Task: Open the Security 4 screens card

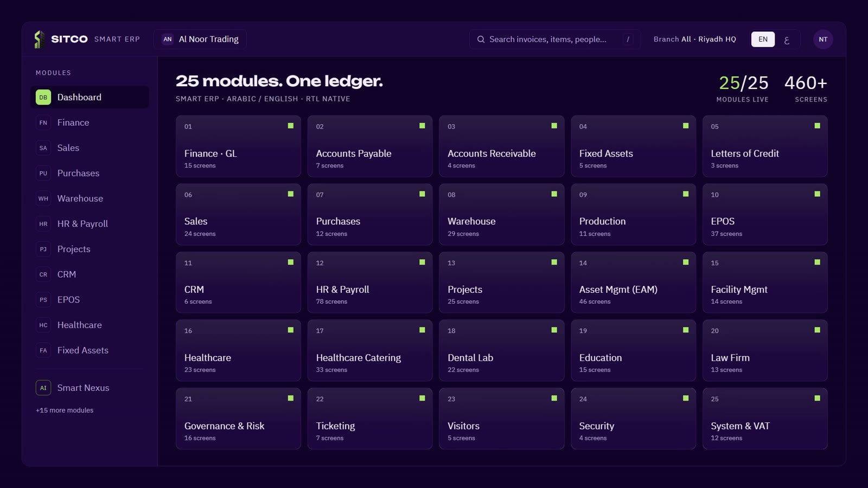Action: point(633,419)
